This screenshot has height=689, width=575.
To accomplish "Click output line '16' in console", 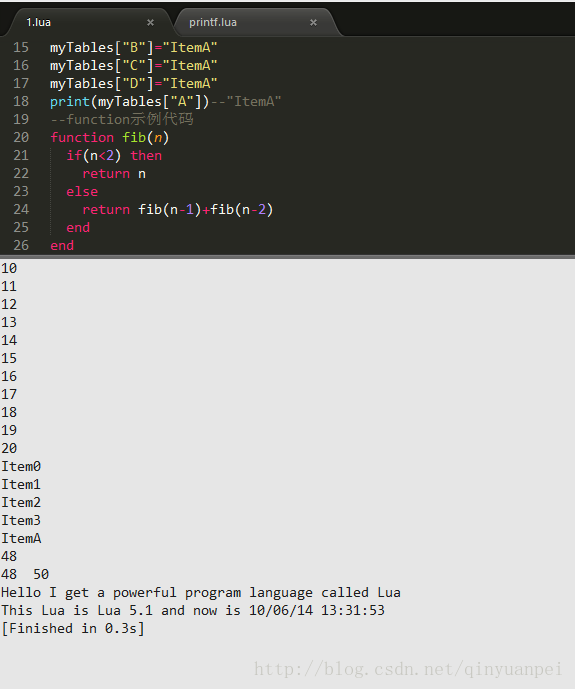I will 9,377.
